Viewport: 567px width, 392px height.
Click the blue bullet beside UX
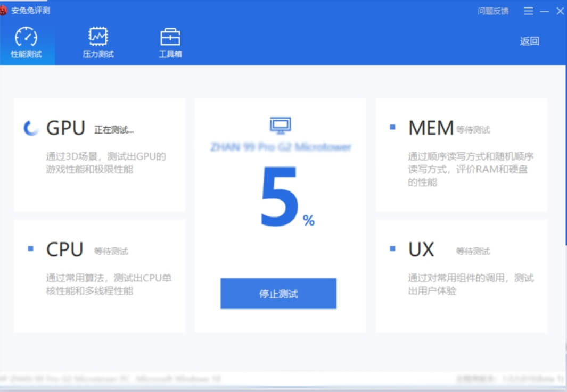(392, 248)
